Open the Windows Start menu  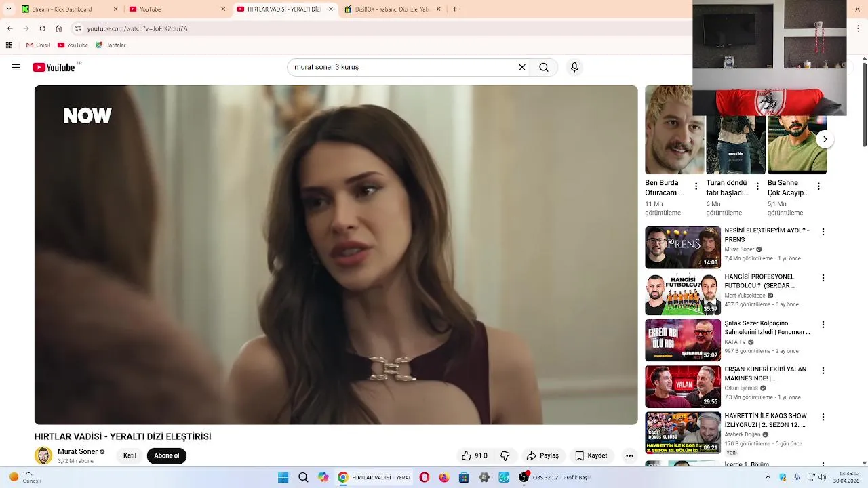tap(283, 477)
